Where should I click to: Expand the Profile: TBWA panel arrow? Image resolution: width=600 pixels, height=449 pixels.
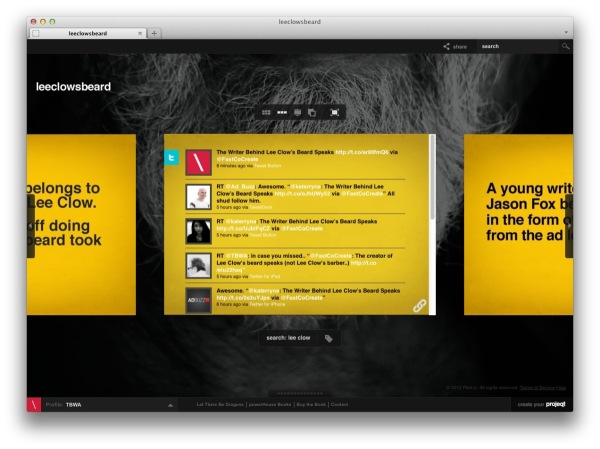click(170, 405)
